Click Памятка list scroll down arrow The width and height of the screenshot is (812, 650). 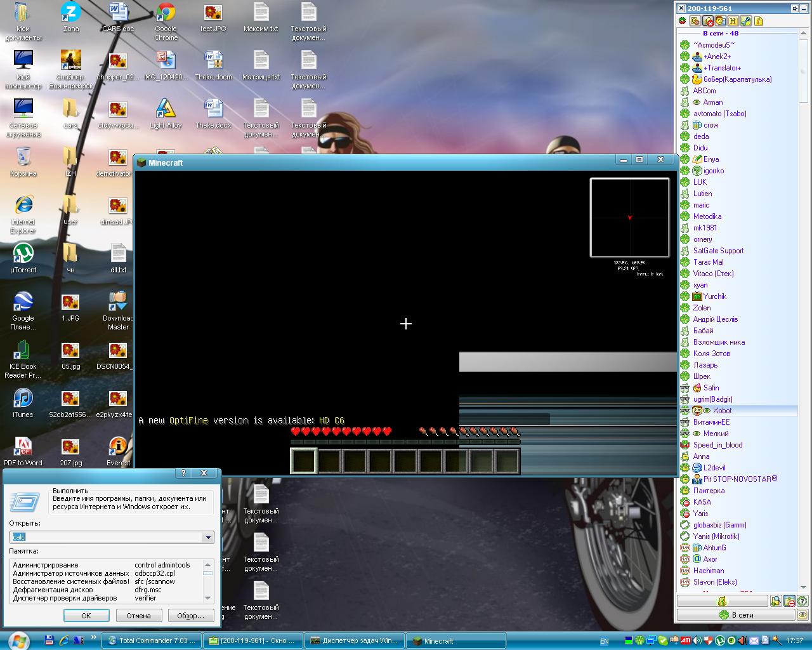tap(207, 598)
